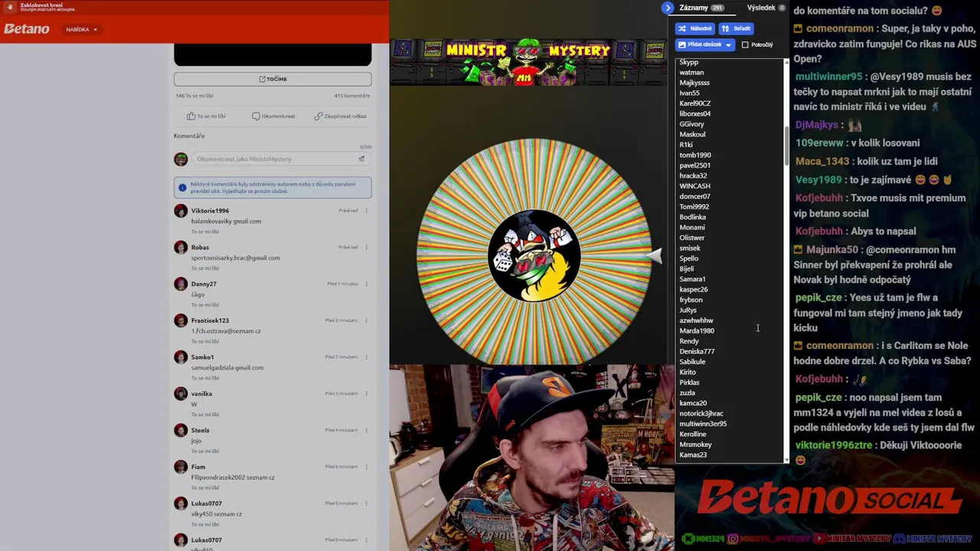Collapse the entries panel with the blue chevron

668,8
